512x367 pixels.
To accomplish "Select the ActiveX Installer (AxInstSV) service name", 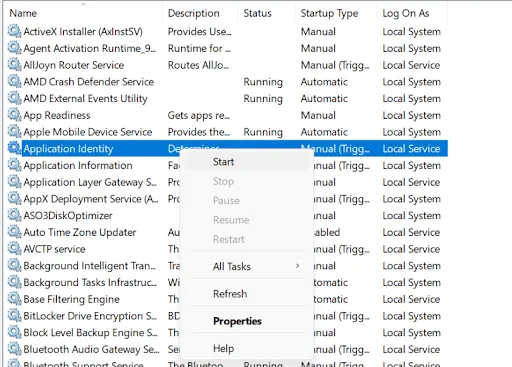I will (x=83, y=32).
